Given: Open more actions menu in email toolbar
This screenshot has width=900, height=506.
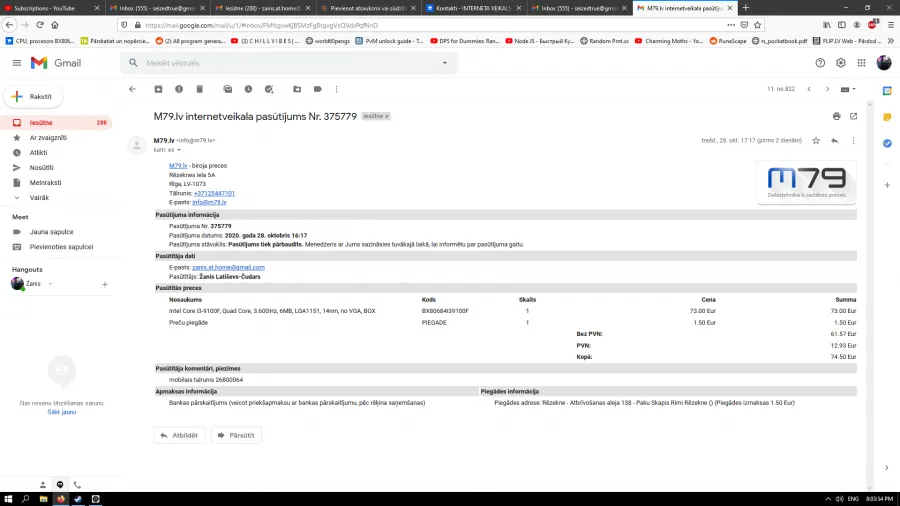Looking at the screenshot, I should point(337,89).
